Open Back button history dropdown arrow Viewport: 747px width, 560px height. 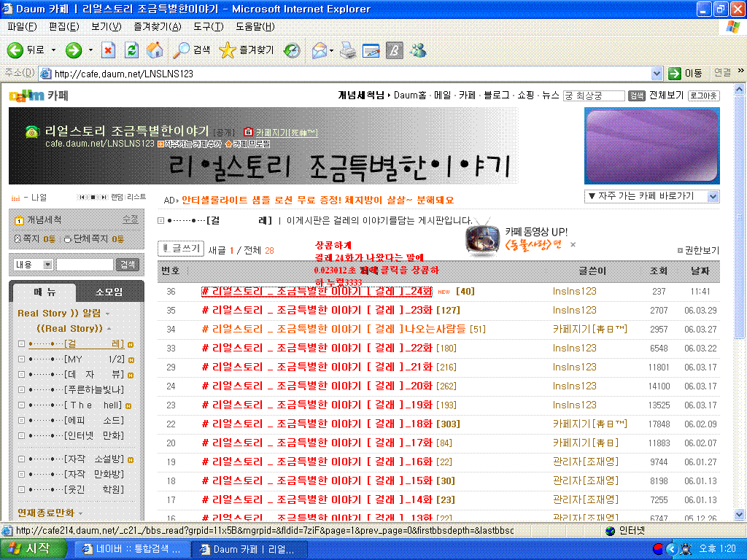tap(53, 50)
